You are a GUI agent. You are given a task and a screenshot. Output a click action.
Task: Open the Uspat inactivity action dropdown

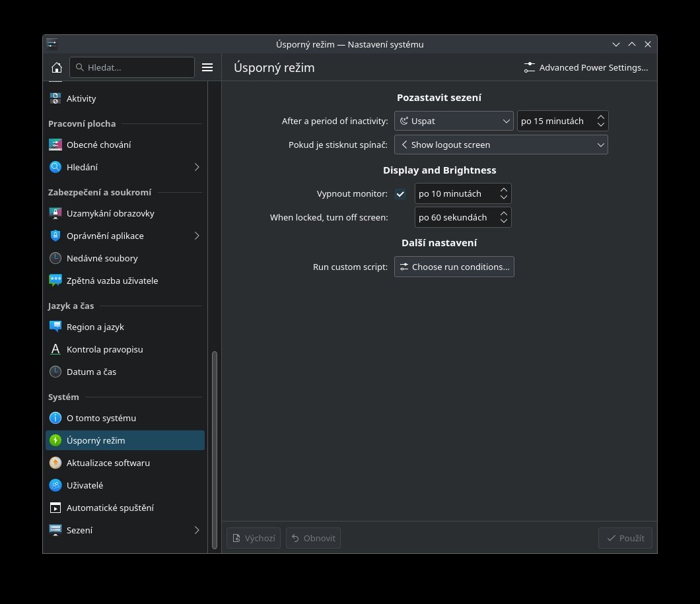point(454,121)
